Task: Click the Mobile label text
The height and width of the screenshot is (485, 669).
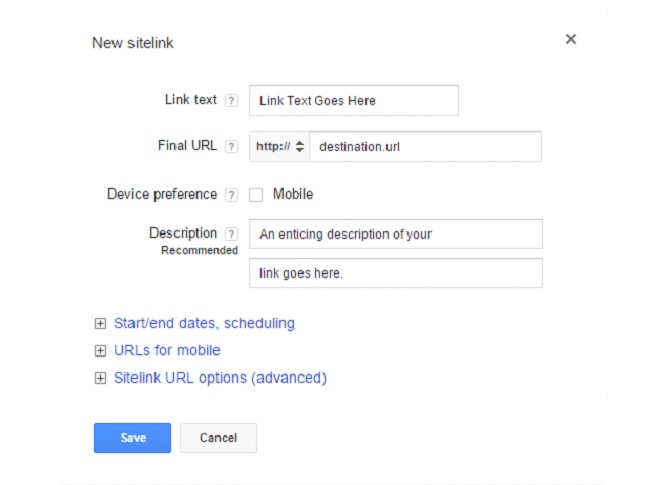Action: point(292,195)
